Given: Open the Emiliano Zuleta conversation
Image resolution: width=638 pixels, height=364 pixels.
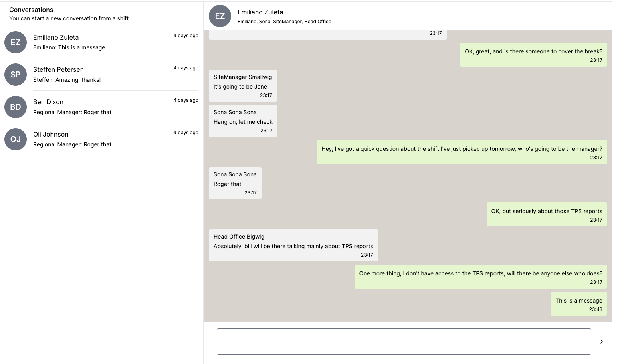Looking at the screenshot, I should click(x=100, y=42).
